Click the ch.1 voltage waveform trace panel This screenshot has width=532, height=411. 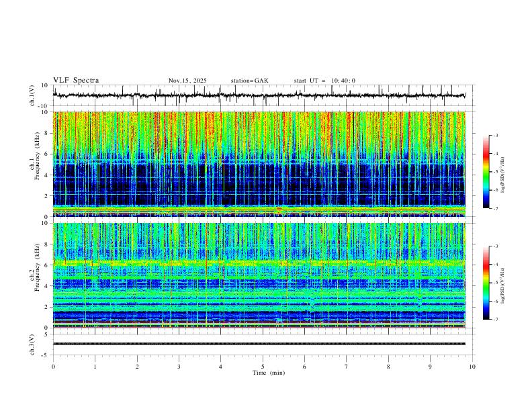click(x=263, y=95)
